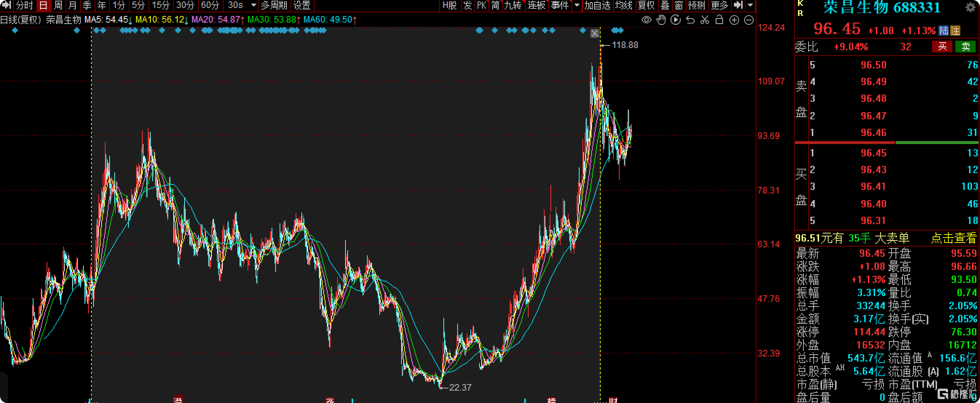Switch to 季 quarterly period

coord(87,5)
